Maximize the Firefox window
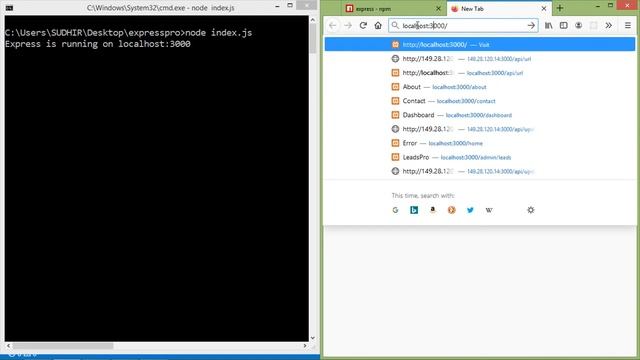The width and height of the screenshot is (640, 360). [x=611, y=5]
